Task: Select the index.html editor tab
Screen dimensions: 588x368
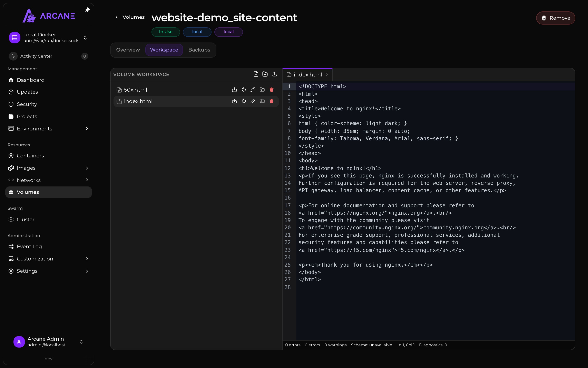Action: click(x=308, y=75)
